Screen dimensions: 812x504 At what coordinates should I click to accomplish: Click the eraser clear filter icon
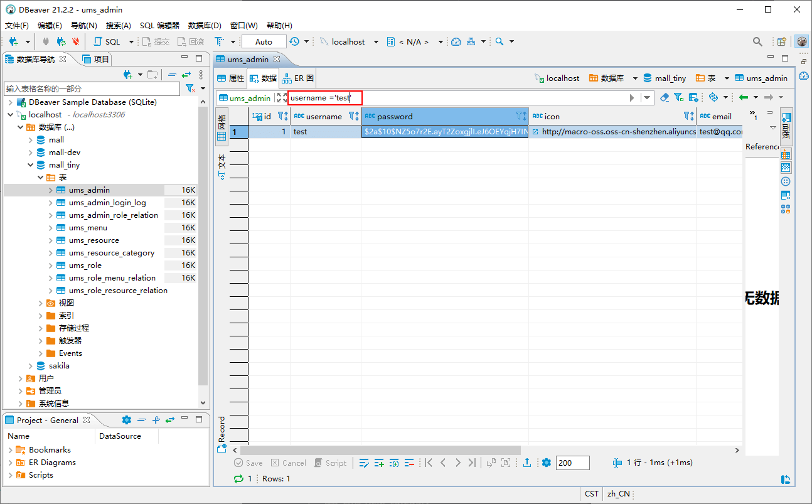pyautogui.click(x=665, y=97)
